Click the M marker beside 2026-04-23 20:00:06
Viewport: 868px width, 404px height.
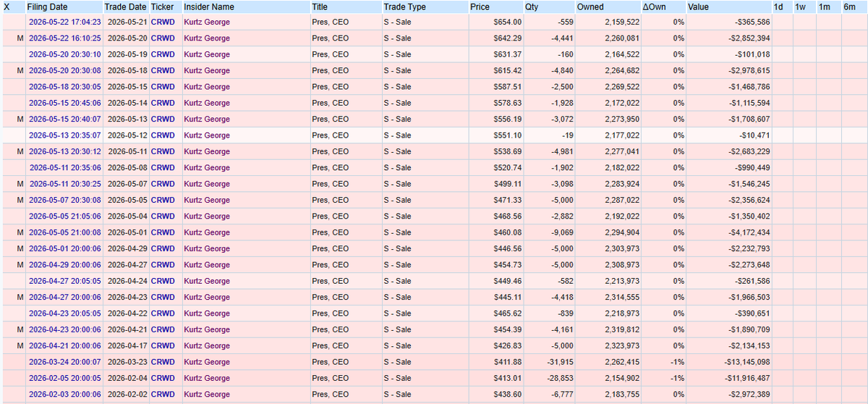(20, 330)
